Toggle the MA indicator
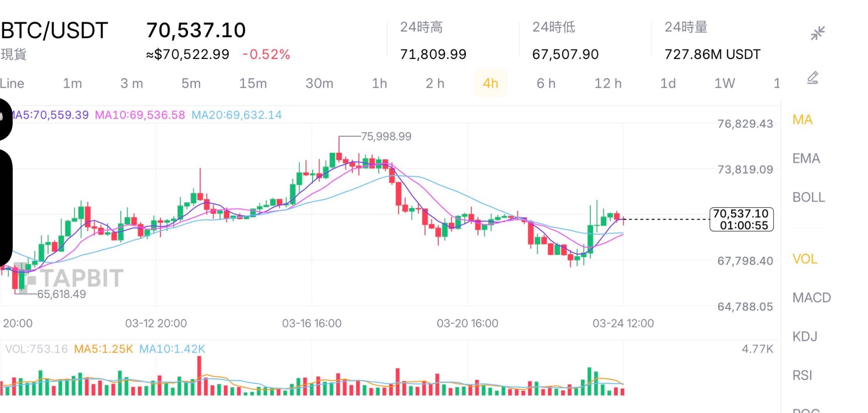The width and height of the screenshot is (868, 413). coord(802,120)
